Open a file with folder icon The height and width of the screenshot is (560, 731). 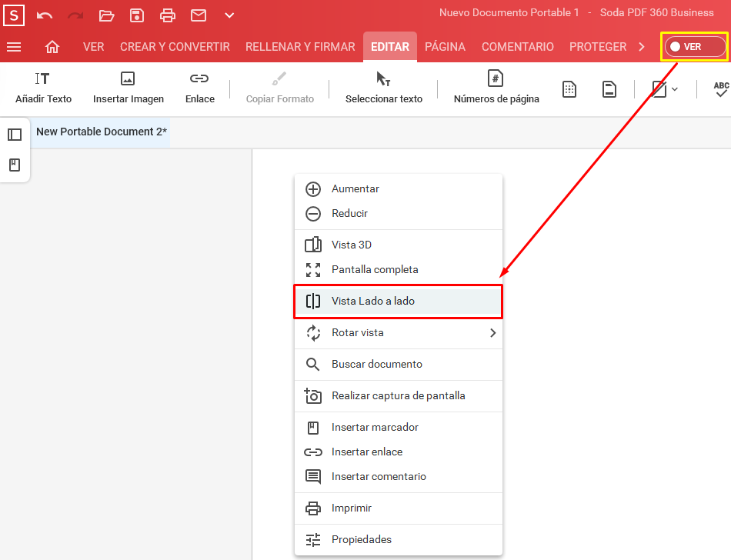pos(106,15)
